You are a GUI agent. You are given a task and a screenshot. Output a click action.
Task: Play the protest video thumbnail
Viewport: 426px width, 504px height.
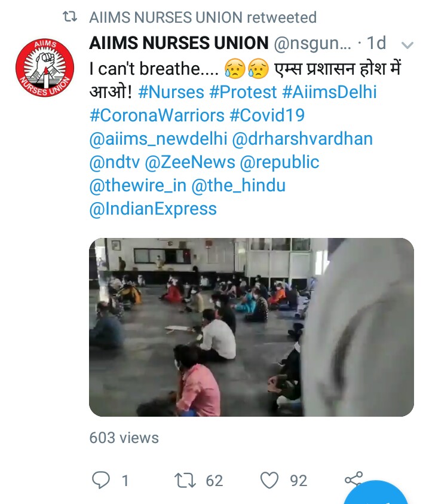click(251, 327)
